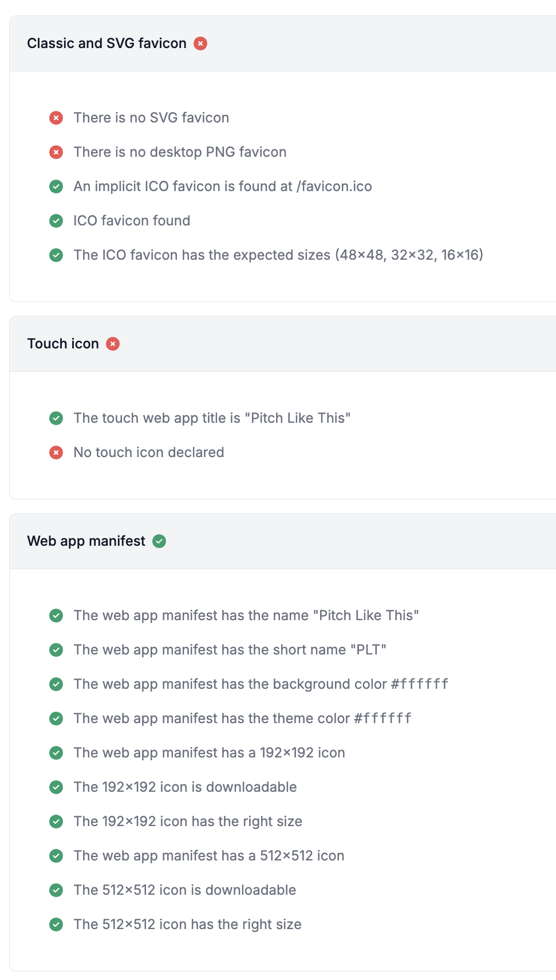Screen dimensions: 556x980
Task: Click the green check icon beside Web app manifest
Action: (159, 541)
